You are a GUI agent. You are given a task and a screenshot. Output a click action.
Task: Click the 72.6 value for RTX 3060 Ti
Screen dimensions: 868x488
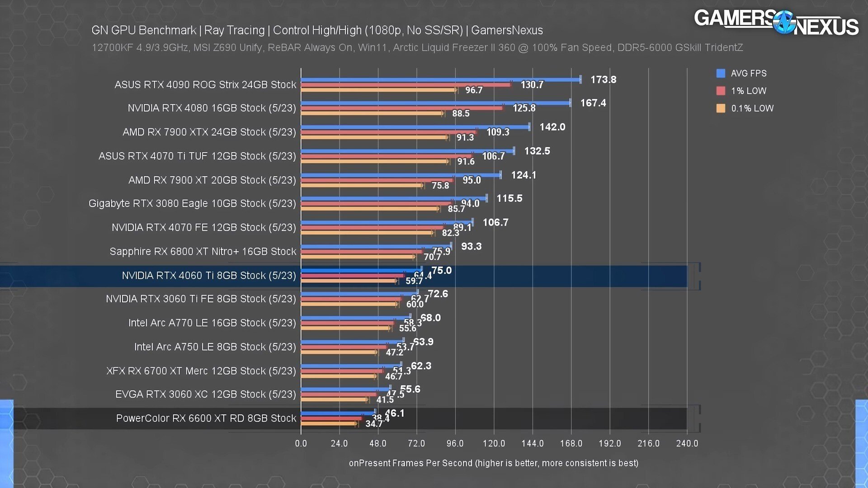click(x=438, y=294)
